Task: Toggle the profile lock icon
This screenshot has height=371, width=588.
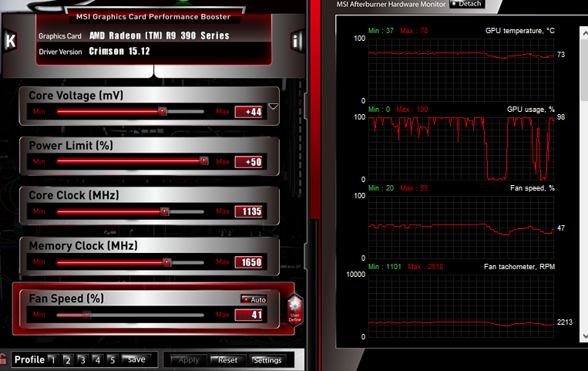Action: pos(3,359)
